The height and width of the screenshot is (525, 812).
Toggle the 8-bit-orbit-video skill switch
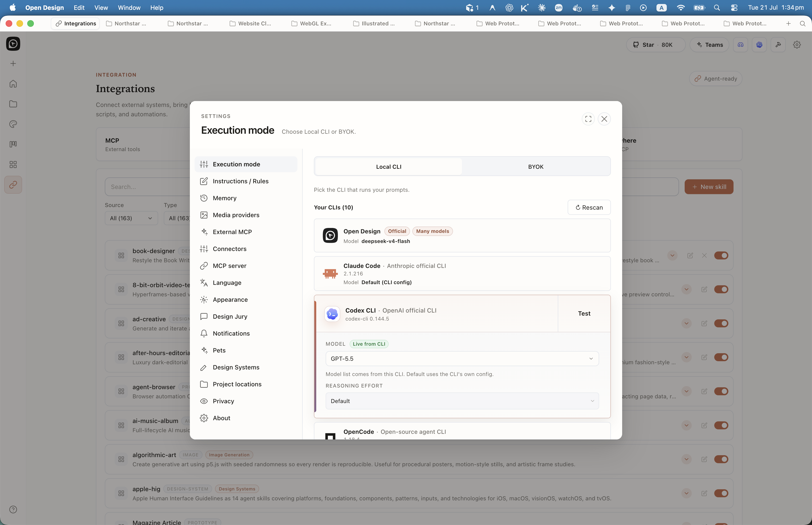(721, 289)
